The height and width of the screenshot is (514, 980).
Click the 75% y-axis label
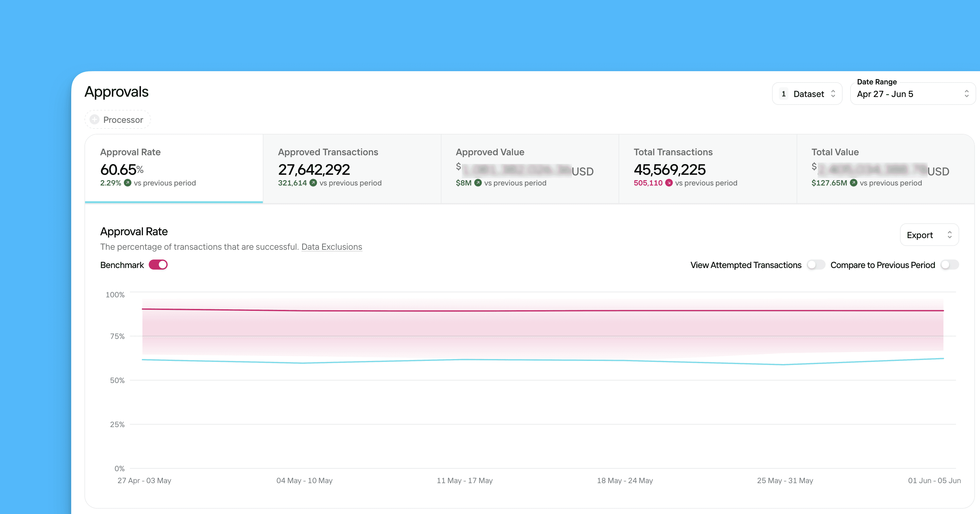coord(117,336)
